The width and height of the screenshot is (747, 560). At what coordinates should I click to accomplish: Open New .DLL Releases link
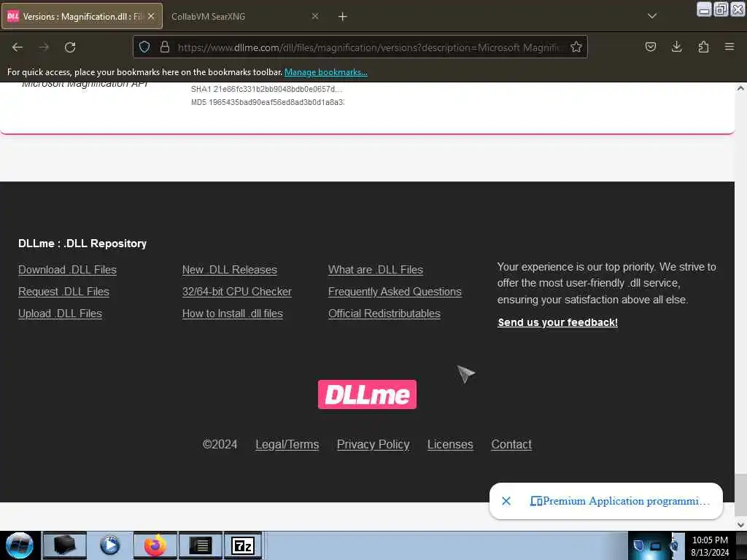pyautogui.click(x=230, y=270)
